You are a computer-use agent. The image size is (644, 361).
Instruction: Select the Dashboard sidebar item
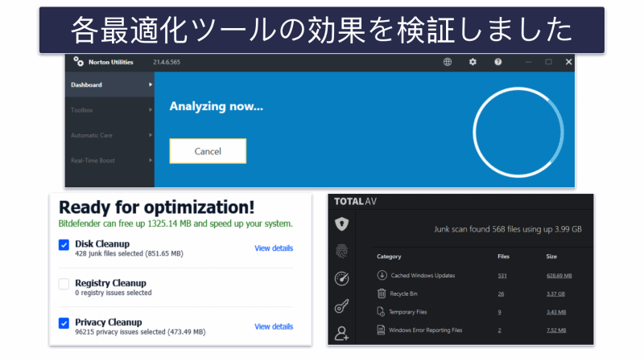tap(109, 84)
